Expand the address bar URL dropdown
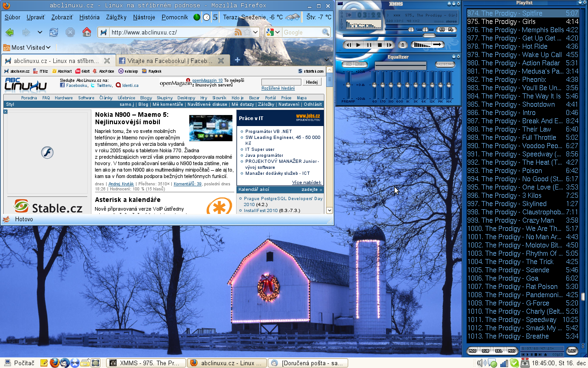 point(255,32)
